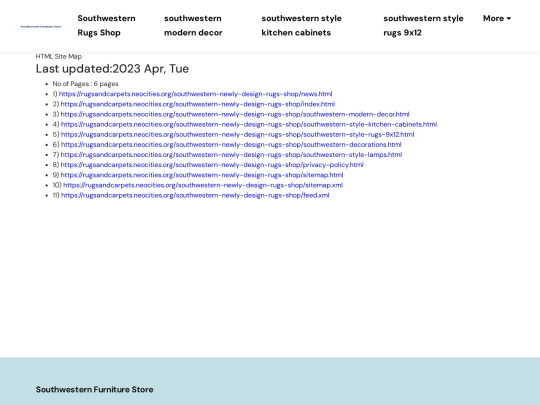
Task: Follow the southwestern-decorations.html link
Action: tap(231, 145)
